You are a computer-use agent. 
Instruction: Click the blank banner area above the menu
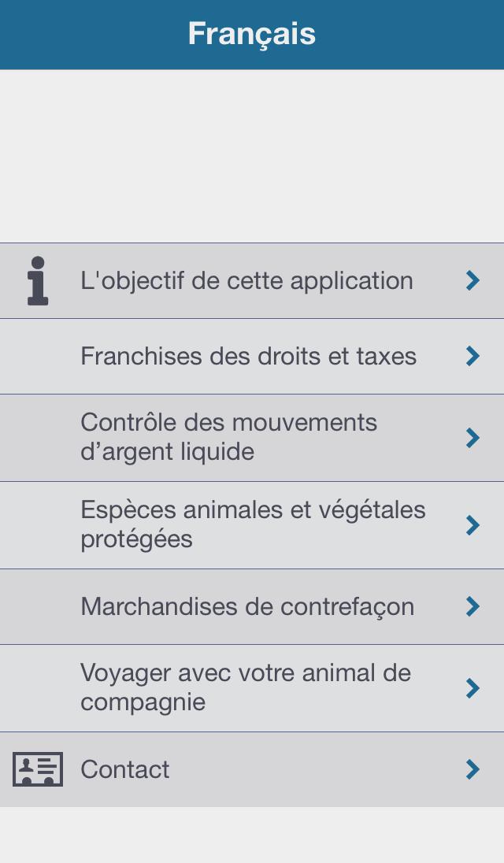(x=252, y=156)
